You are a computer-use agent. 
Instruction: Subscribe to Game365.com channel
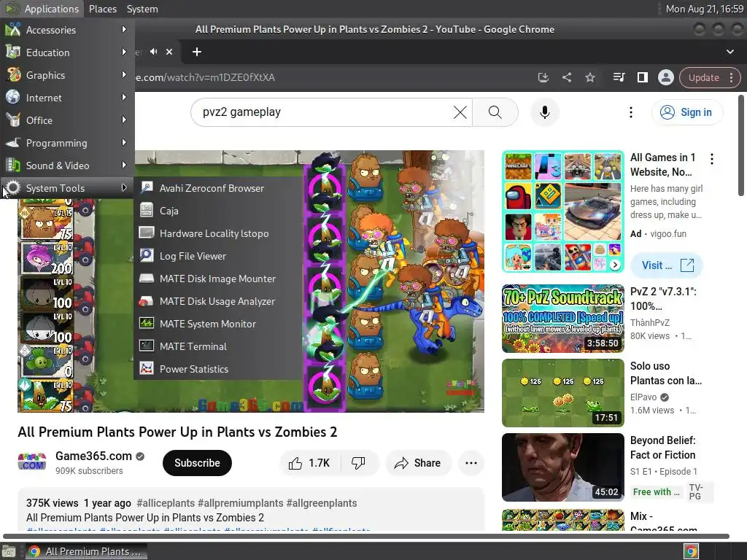pyautogui.click(x=197, y=463)
